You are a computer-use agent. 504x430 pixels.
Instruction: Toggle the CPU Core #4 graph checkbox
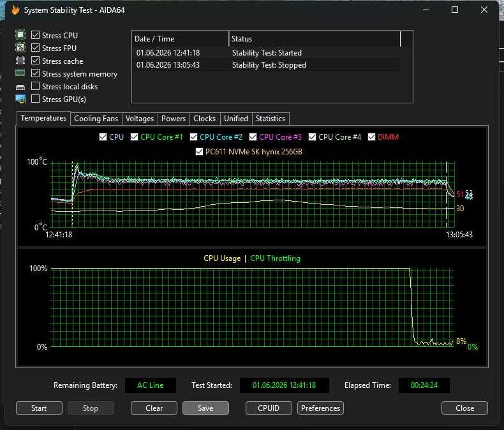312,137
